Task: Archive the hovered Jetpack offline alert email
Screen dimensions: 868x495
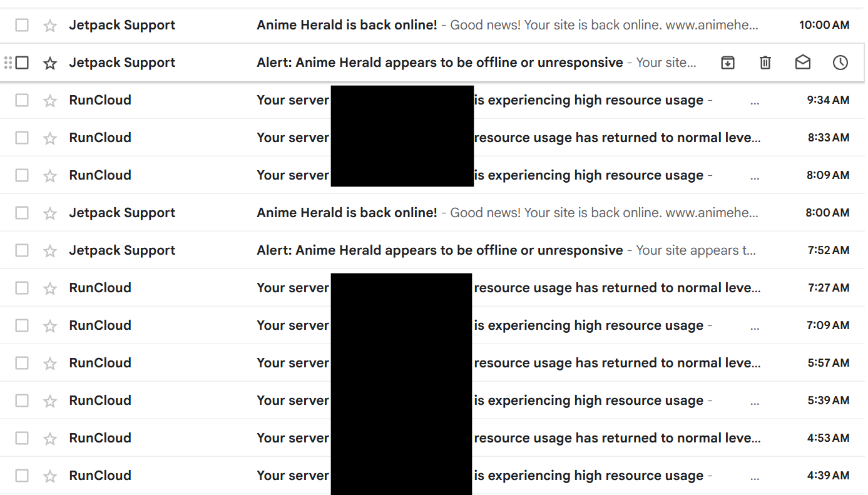Action: [727, 63]
